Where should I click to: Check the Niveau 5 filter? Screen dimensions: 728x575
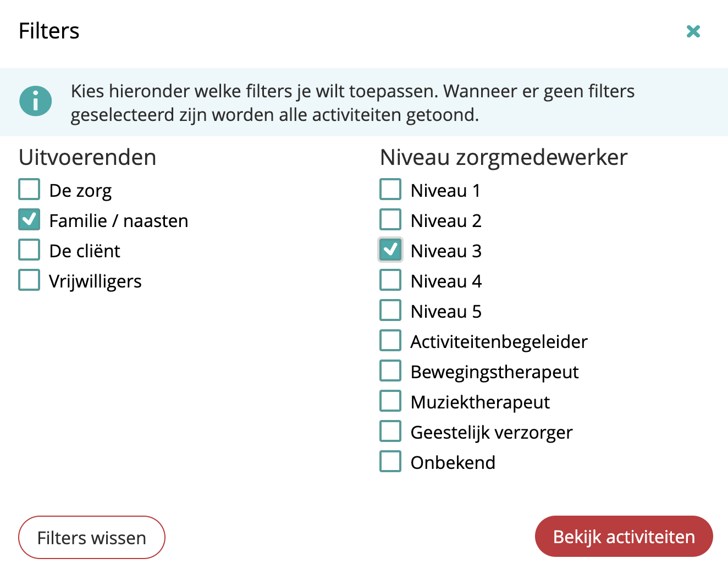click(x=390, y=310)
